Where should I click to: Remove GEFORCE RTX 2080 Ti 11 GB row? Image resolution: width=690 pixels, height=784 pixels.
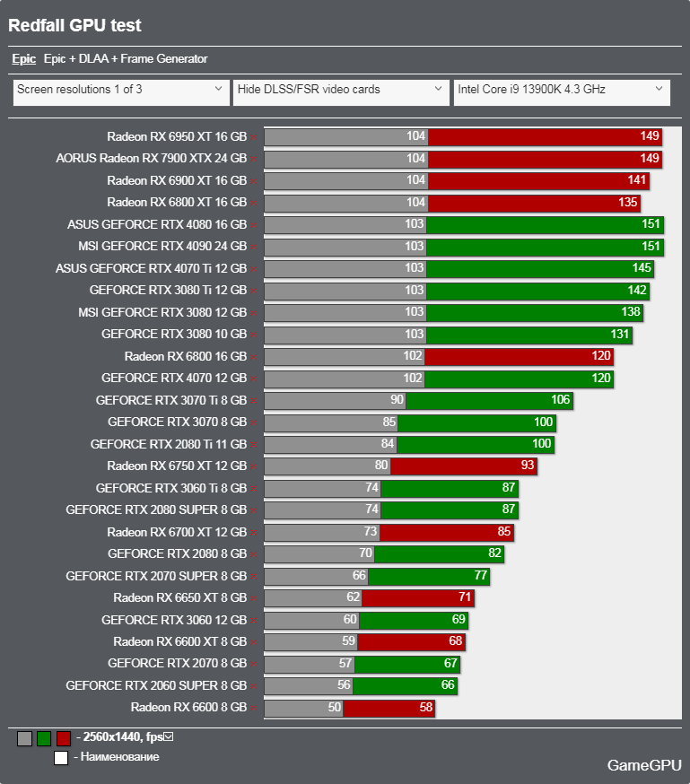click(254, 446)
